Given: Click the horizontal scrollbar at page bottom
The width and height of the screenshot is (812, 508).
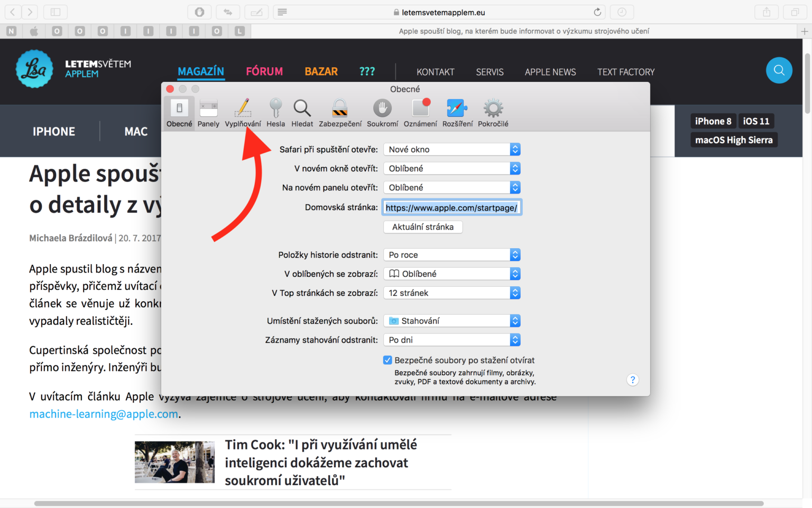Looking at the screenshot, I should point(399,503).
